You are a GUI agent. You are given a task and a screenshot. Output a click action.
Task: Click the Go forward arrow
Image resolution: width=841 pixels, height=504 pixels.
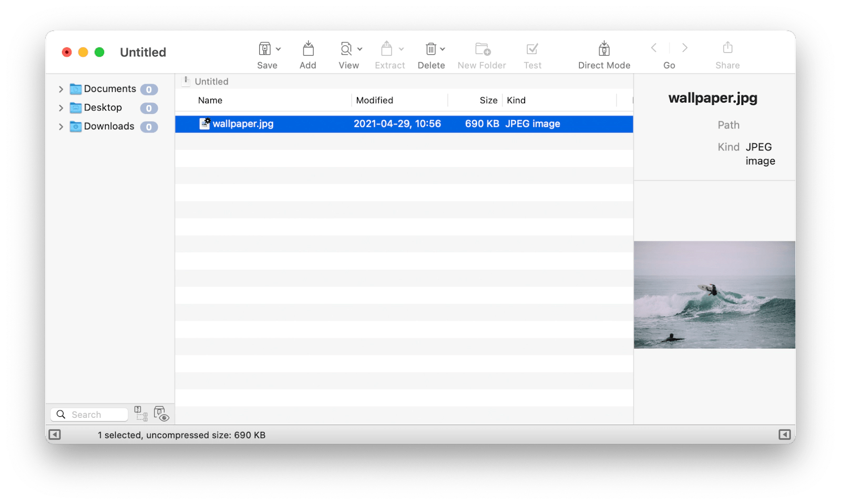click(x=684, y=47)
